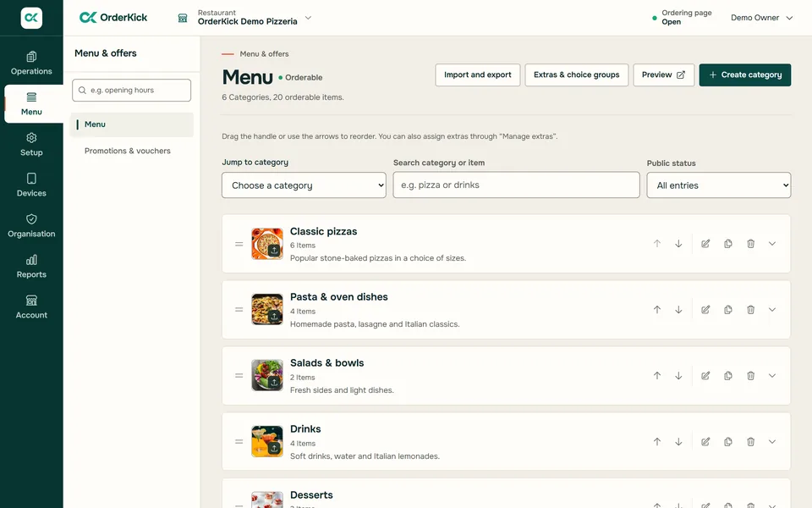Viewport: 812px width, 508px height.
Task: Click the Ordering page Open status
Action: (x=682, y=18)
